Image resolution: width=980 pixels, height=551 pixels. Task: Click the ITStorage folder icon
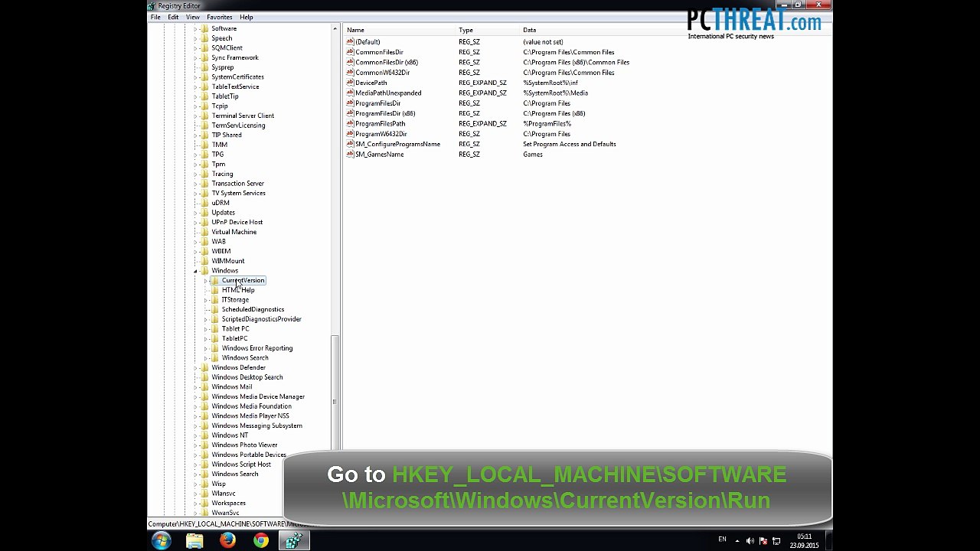(215, 299)
